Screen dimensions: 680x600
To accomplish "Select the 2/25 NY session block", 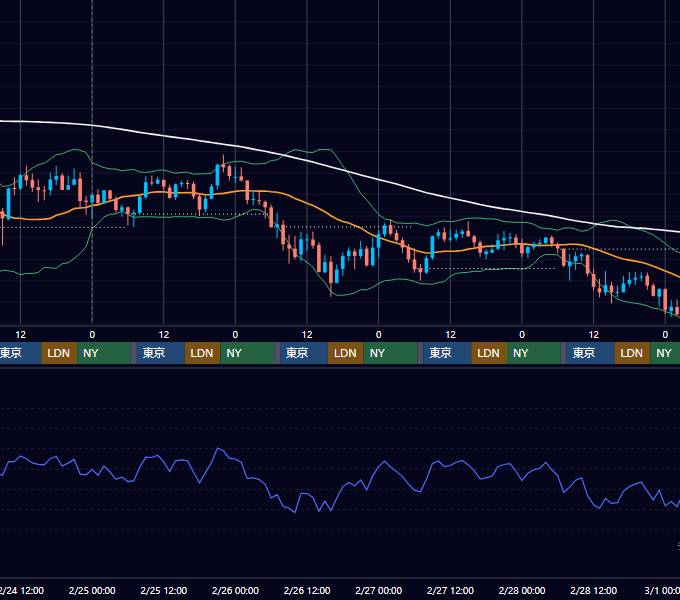I will (x=247, y=353).
